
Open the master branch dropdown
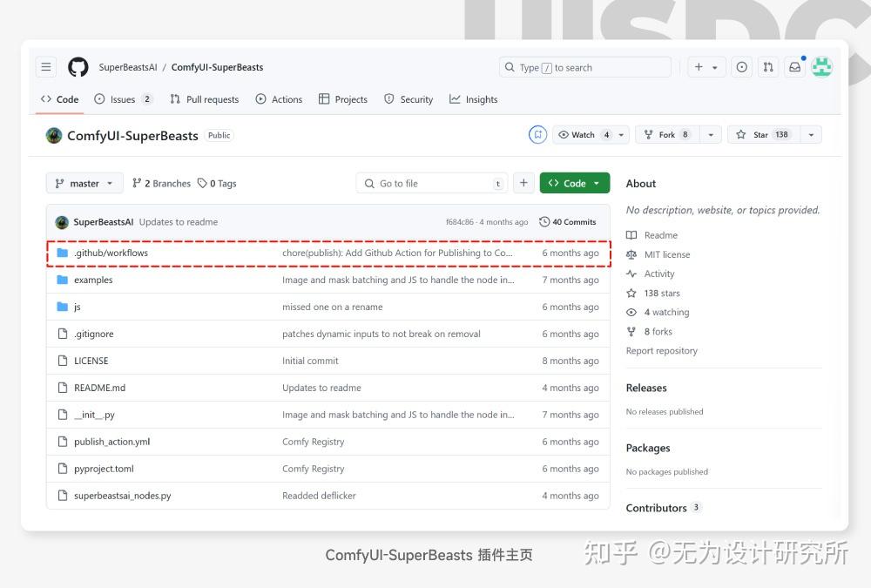(x=84, y=183)
